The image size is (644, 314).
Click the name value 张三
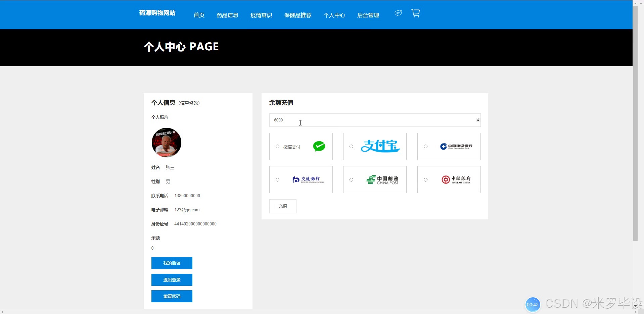pos(170,167)
